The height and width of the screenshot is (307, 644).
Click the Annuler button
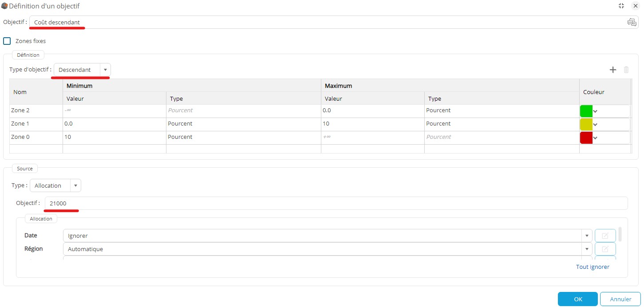[x=620, y=299]
